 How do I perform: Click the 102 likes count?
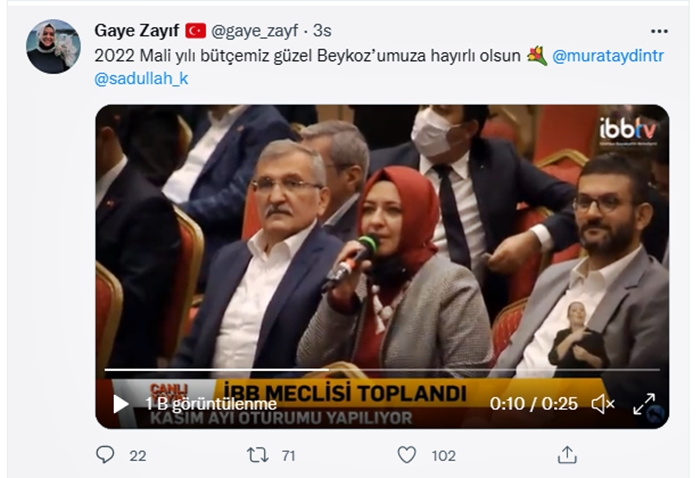tap(443, 456)
